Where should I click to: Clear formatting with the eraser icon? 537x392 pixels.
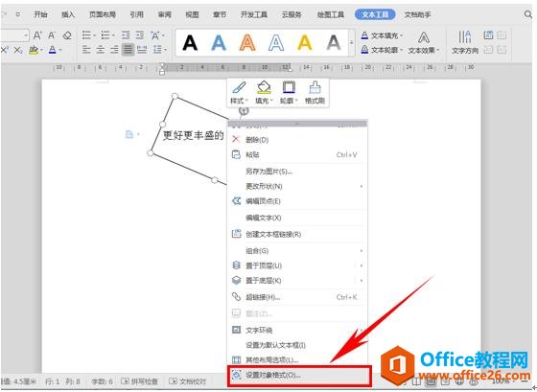point(67,35)
